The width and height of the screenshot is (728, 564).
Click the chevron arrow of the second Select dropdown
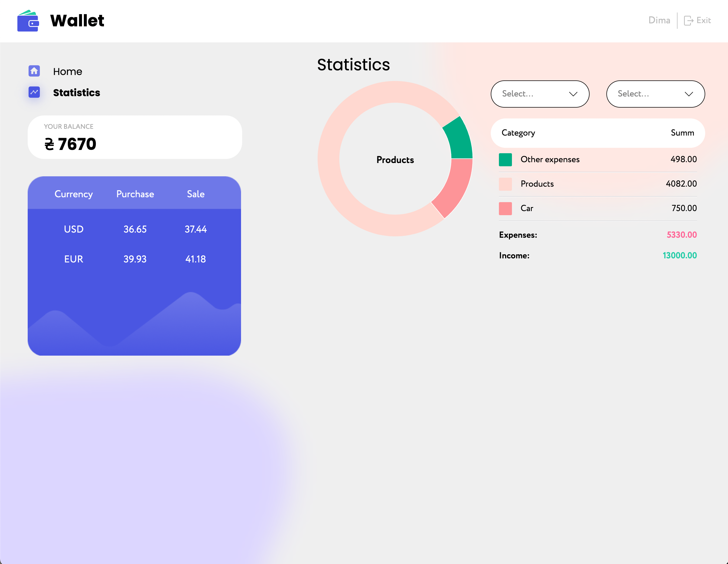pyautogui.click(x=689, y=94)
